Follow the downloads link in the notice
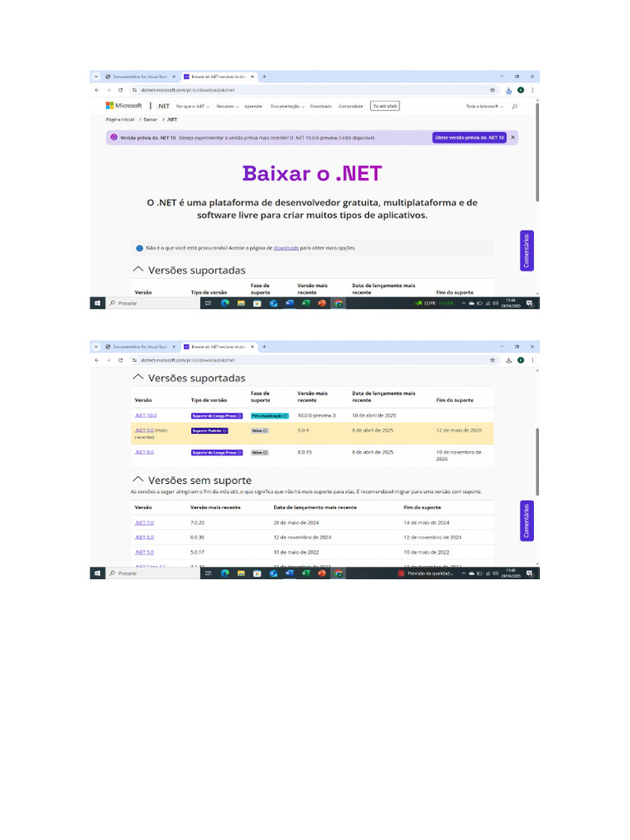The height and width of the screenshot is (840, 630). (x=286, y=248)
